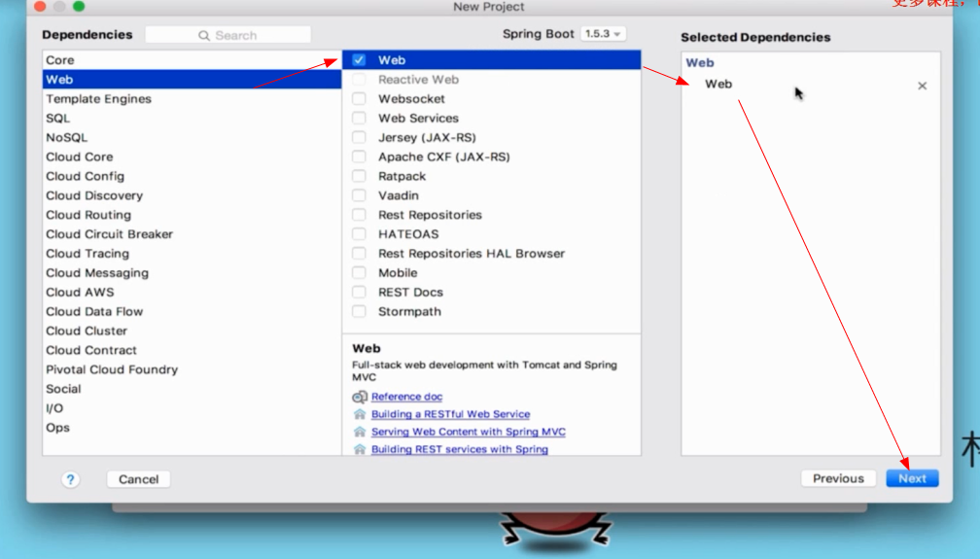980x559 pixels.
Task: Click house icon beside Building a RESTful Web Service
Action: click(360, 414)
